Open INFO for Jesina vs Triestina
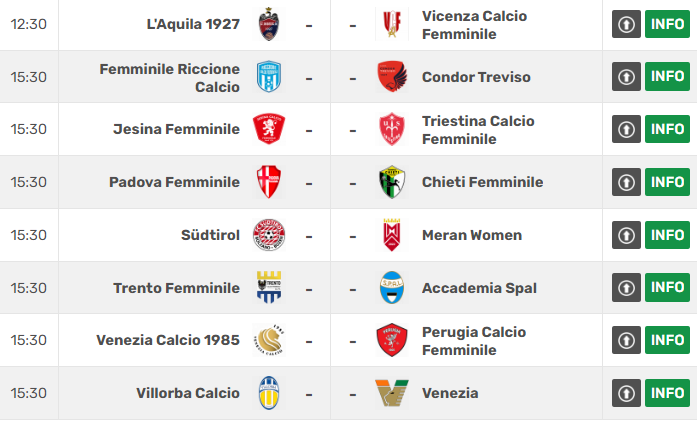Screen dimensions: 697x427 click(667, 129)
